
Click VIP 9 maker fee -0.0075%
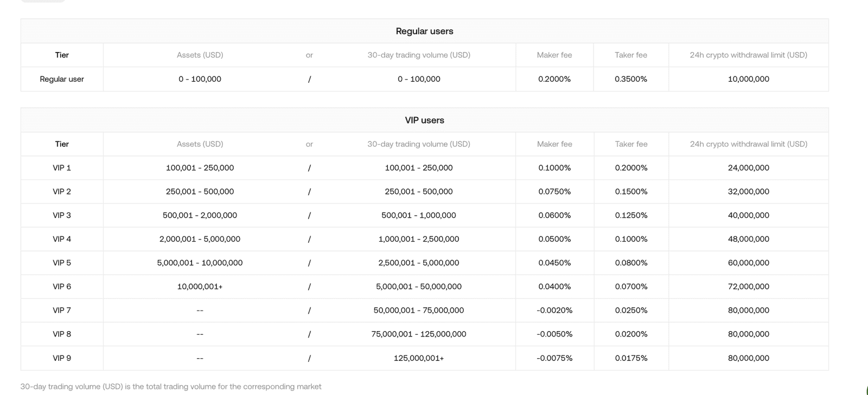tap(554, 358)
